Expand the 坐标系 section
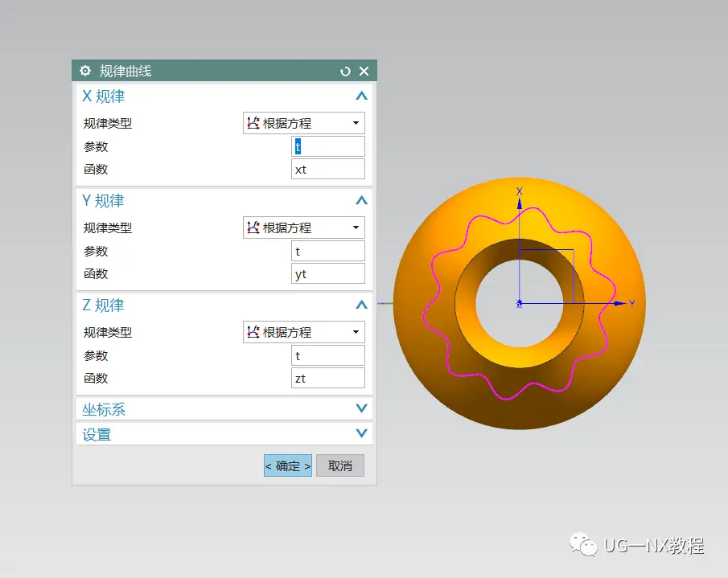 (x=362, y=408)
